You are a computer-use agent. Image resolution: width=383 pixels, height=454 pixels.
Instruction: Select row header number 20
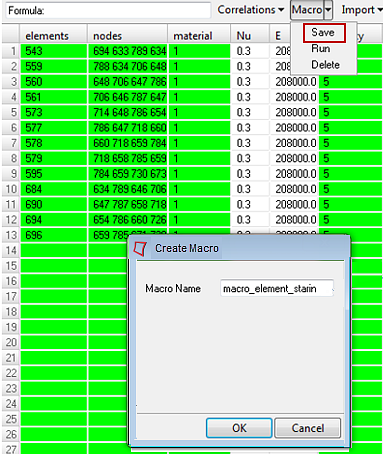[11, 342]
